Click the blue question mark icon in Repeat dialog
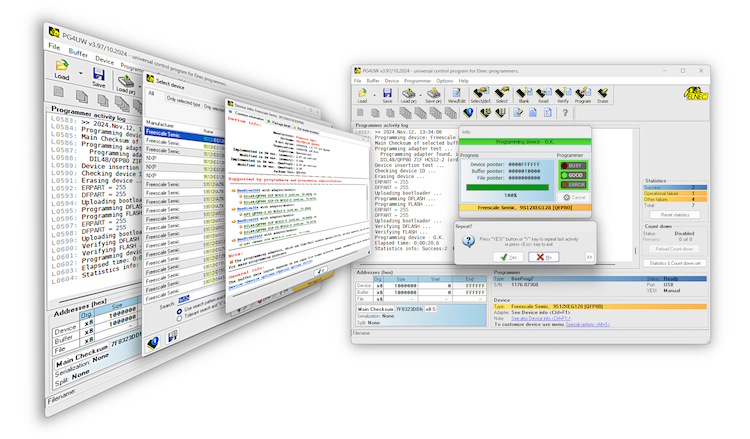The image size is (750, 439). pos(468,241)
